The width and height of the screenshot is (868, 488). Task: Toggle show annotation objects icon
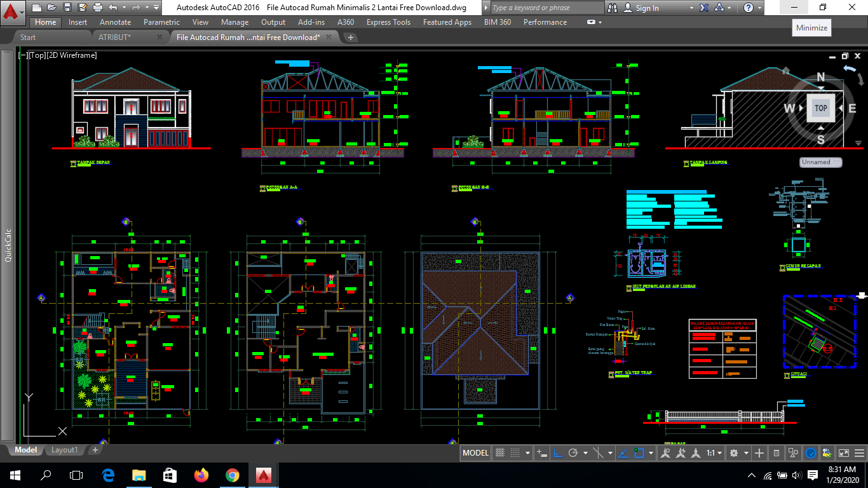pos(665,453)
